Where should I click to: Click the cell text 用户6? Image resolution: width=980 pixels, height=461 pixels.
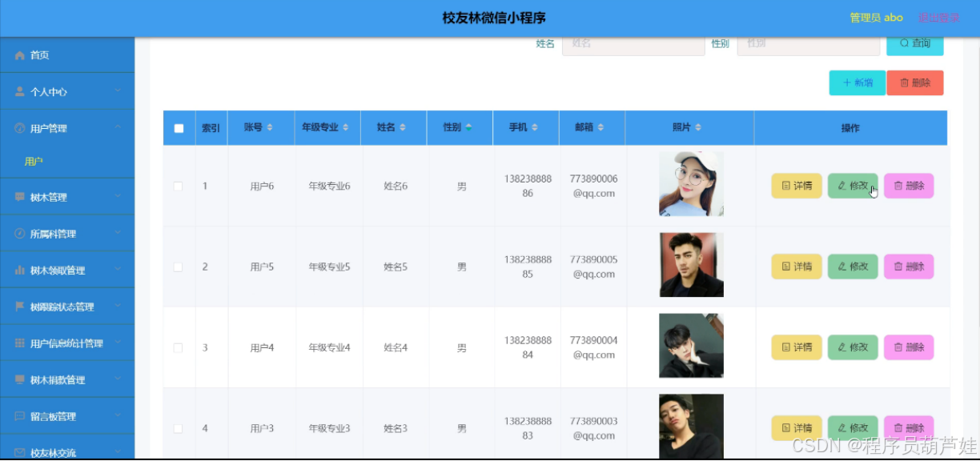coord(262,186)
